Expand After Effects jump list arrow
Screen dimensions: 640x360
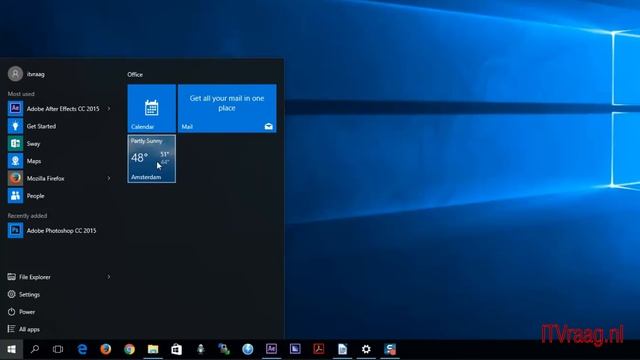pyautogui.click(x=109, y=109)
